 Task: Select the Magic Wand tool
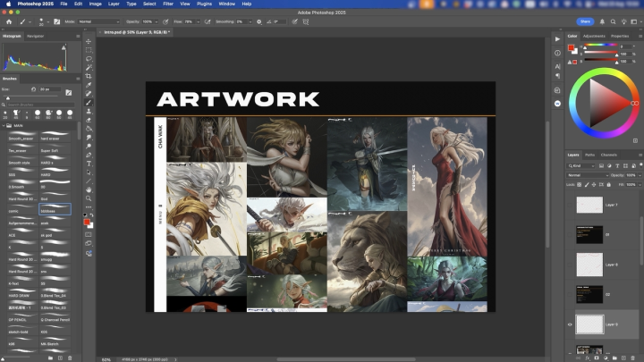tap(89, 67)
